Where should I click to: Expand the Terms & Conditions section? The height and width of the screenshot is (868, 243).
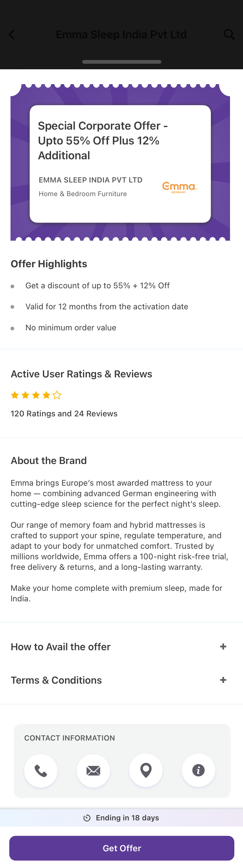223,680
